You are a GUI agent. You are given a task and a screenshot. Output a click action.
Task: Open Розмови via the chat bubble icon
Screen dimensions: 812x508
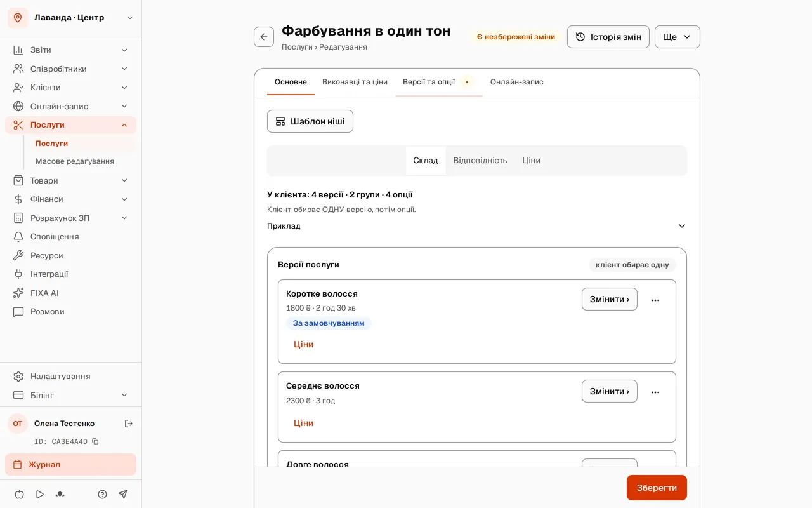(x=18, y=312)
